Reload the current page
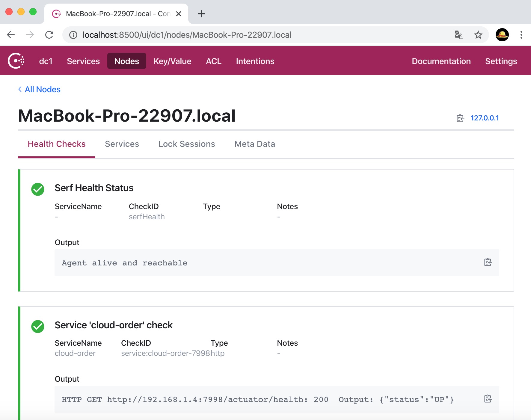This screenshot has width=531, height=420. pos(49,35)
